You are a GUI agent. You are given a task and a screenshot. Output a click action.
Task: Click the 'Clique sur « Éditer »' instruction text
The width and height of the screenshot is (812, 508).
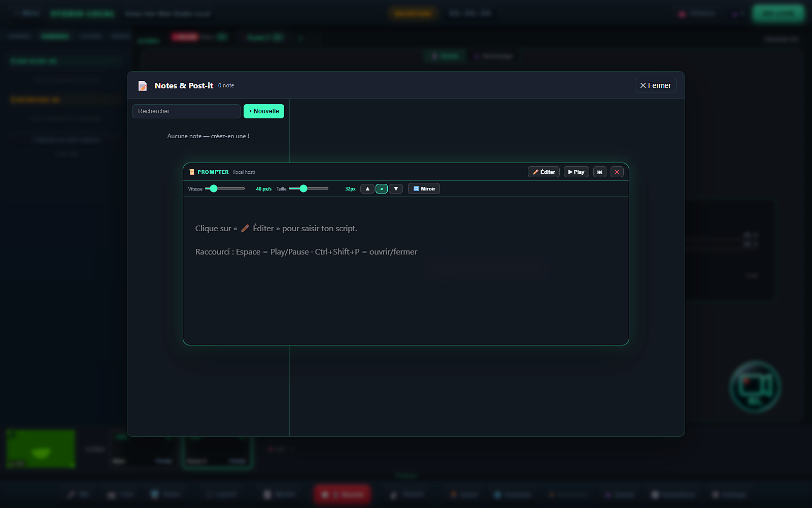click(x=276, y=229)
